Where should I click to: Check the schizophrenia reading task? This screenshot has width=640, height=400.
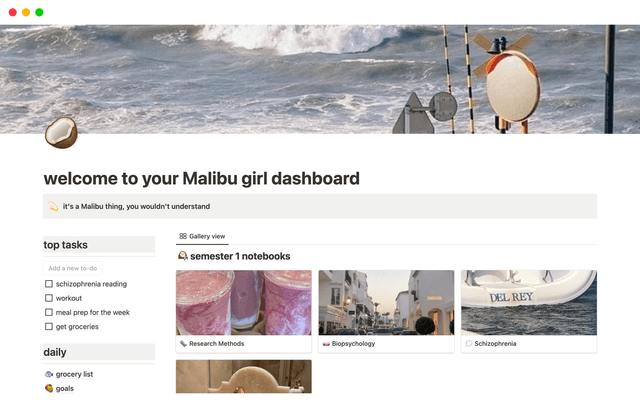click(49, 284)
